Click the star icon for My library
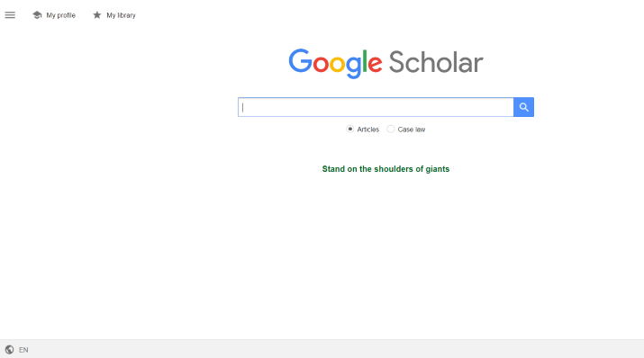 click(97, 15)
